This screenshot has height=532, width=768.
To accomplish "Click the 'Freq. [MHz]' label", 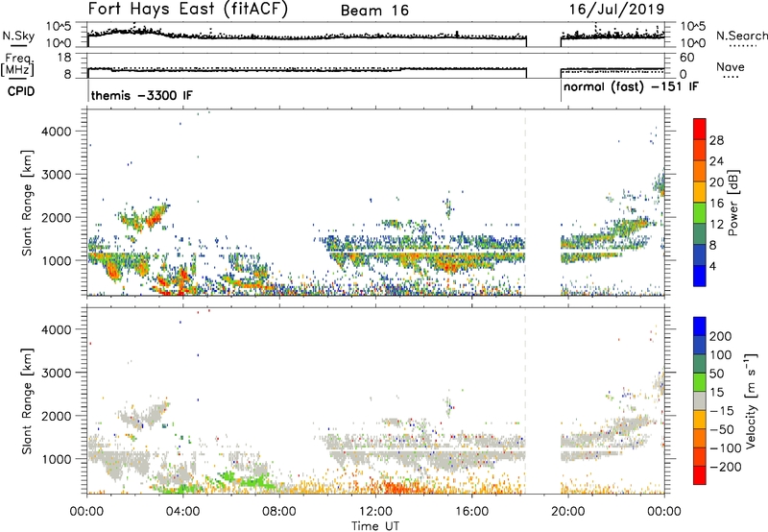I will pos(17,65).
